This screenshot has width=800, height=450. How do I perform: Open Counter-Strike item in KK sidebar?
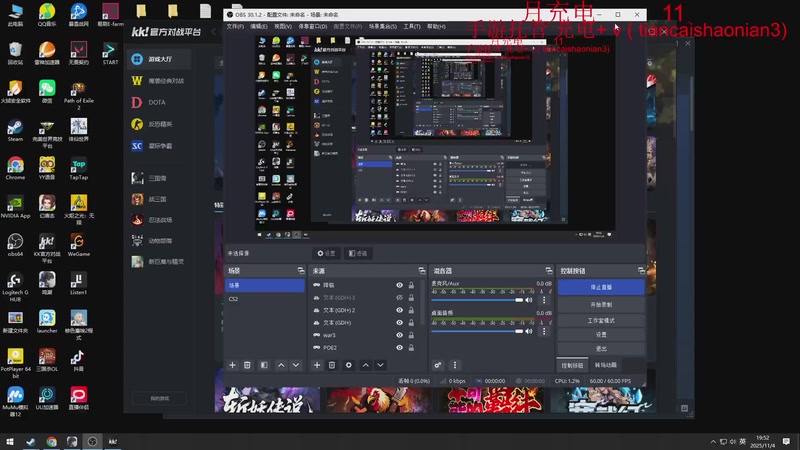click(157, 124)
